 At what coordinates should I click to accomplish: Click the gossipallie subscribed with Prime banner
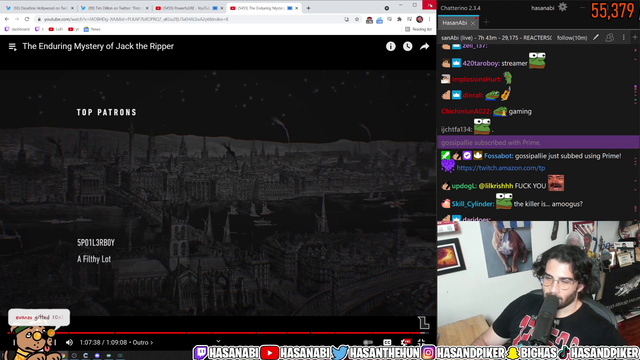(x=538, y=142)
